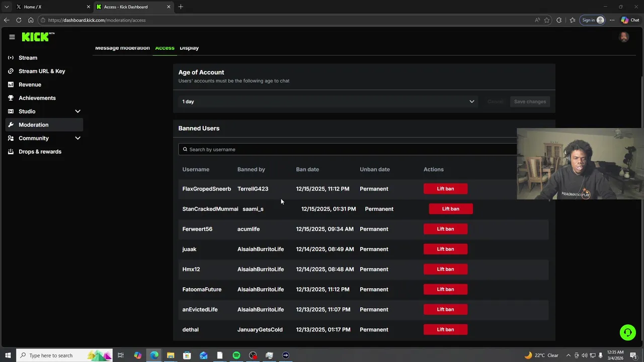Sign in to the browser profile
644x362 pixels.
coord(593,20)
